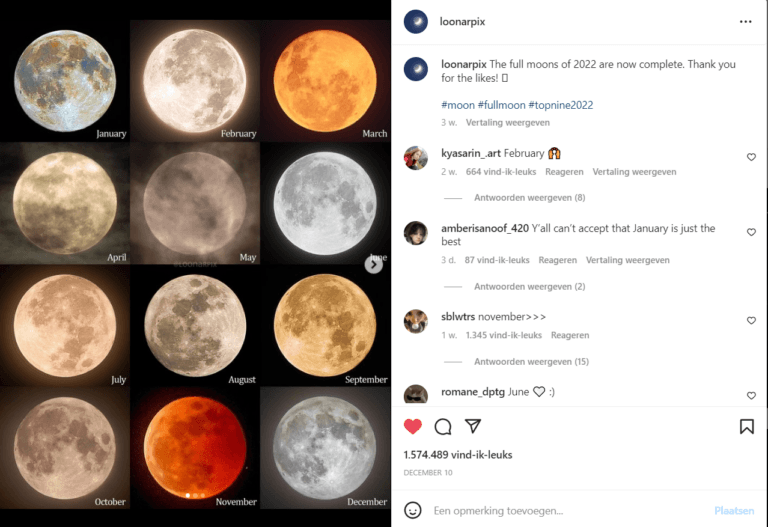Like amberisanoof_420's comment heart
The image size is (768, 527).
coord(751,232)
